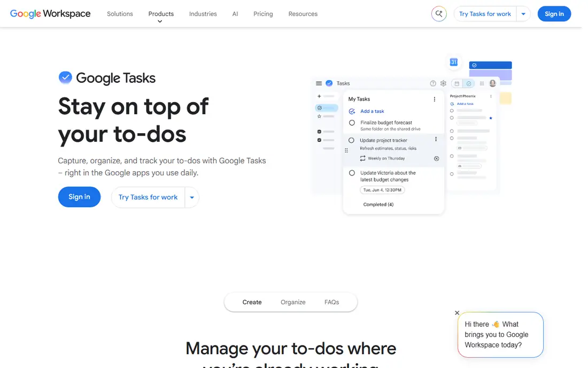This screenshot has height=368, width=588.
Task: Open the Hi there chat bubble
Action: click(500, 335)
